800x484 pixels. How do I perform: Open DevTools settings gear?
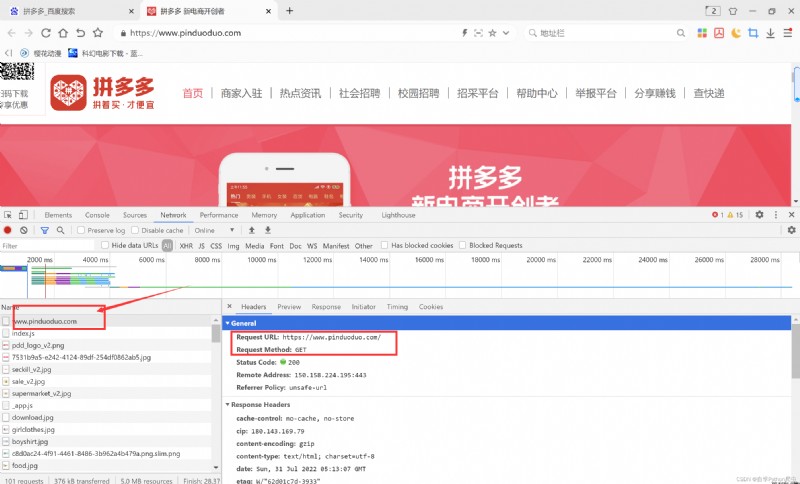759,215
